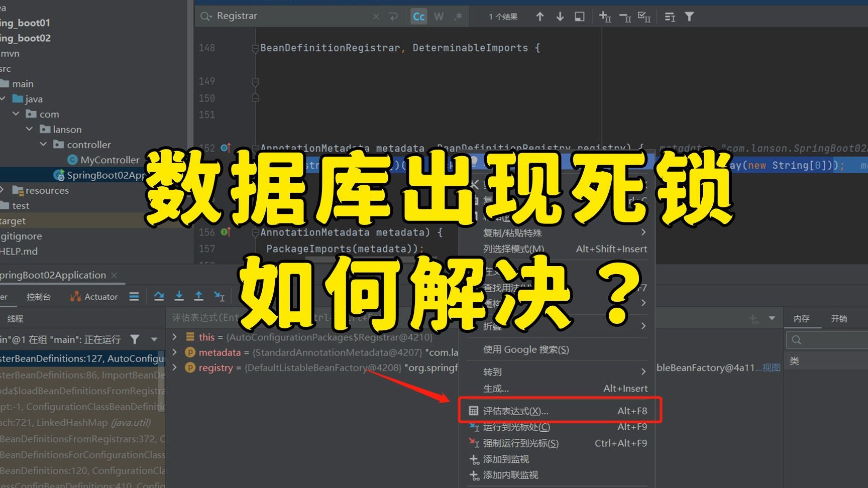868x488 pixels.
Task: Expand the 'metadata' variable node
Action: click(175, 352)
